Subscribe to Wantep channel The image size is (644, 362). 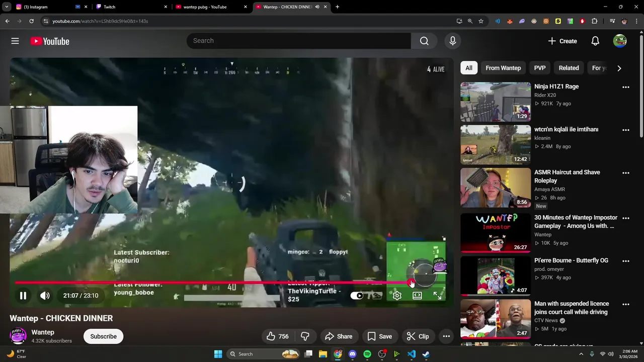(104, 336)
